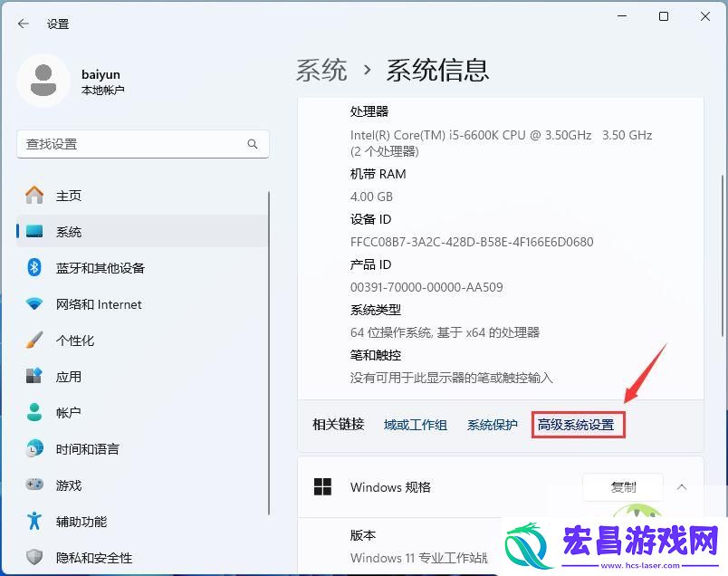The width and height of the screenshot is (728, 576).
Task: Maximize the Settings window
Action: pos(664,16)
